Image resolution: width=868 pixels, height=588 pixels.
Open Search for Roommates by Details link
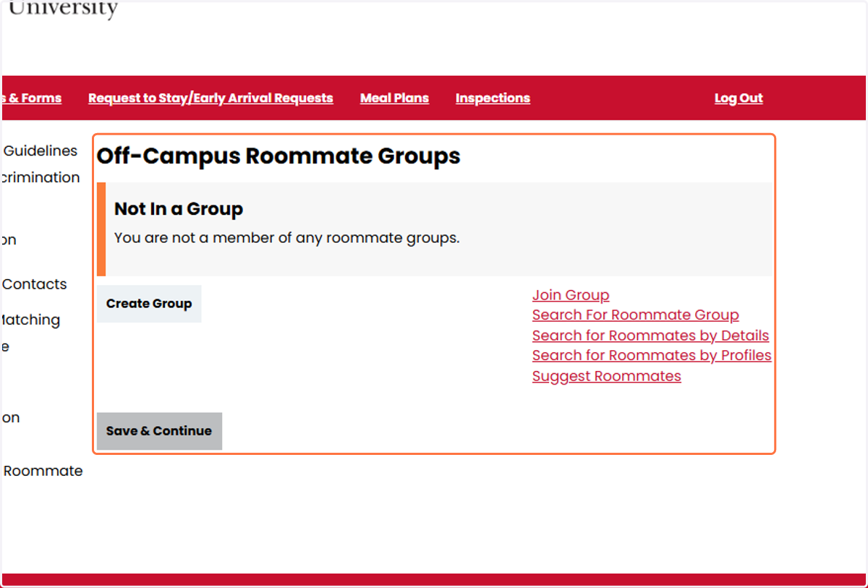click(x=650, y=336)
